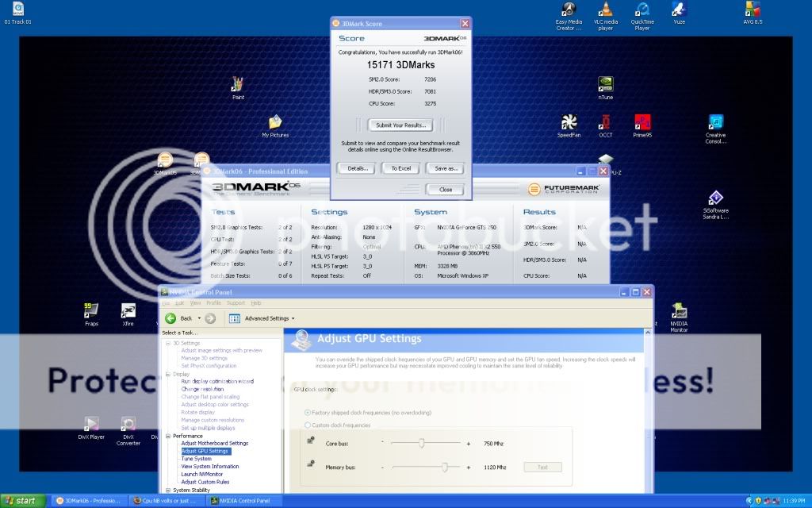Screen dimensions: 812x508
Task: Open the Profile menu in NVIDIA Control Panel
Action: coord(213,302)
